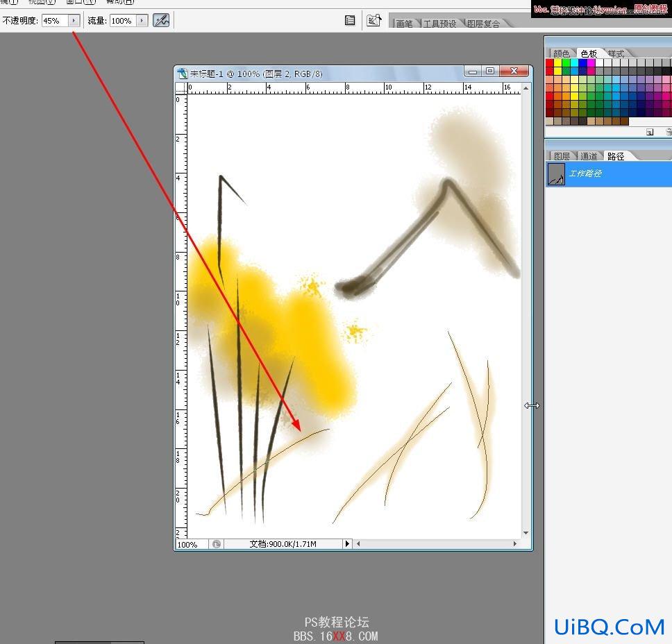Create new swatch from foreground color icon
Viewport: 672px width, 644px height.
[650, 132]
